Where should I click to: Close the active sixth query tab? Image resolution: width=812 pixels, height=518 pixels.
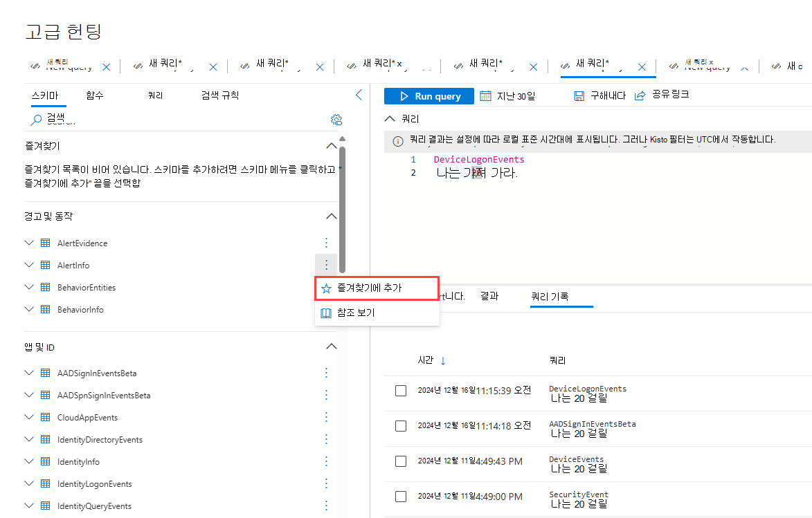point(642,67)
